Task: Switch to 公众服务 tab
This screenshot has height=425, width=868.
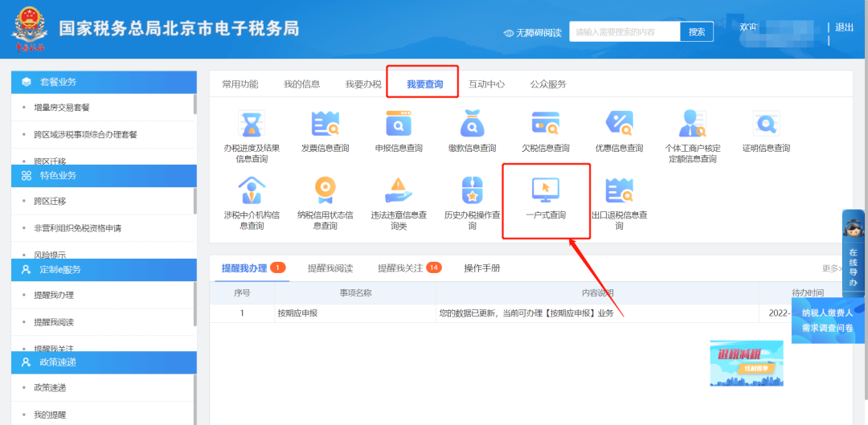Action: [548, 84]
